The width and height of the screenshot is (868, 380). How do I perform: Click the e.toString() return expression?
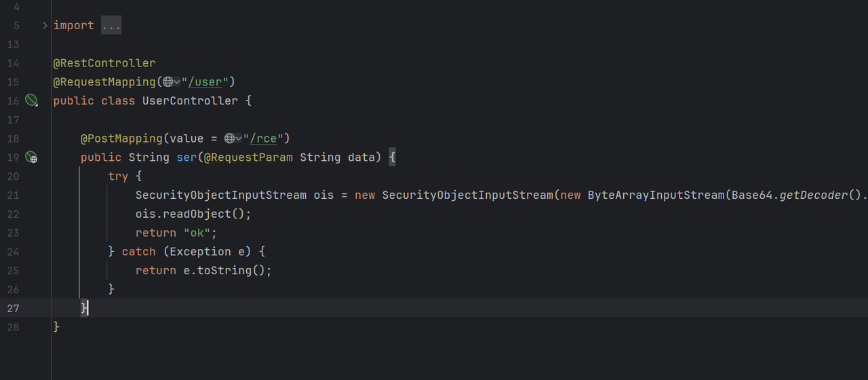(227, 270)
